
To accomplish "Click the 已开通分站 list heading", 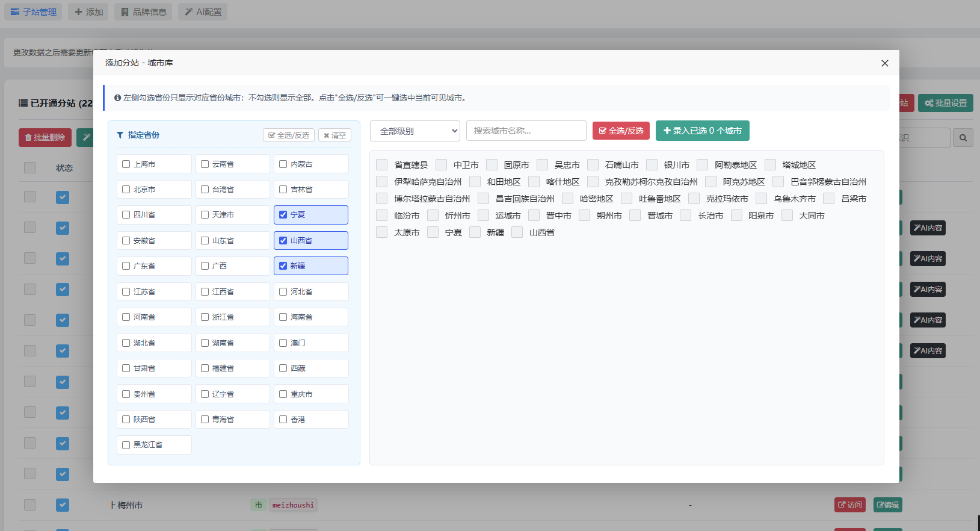I will (x=55, y=104).
